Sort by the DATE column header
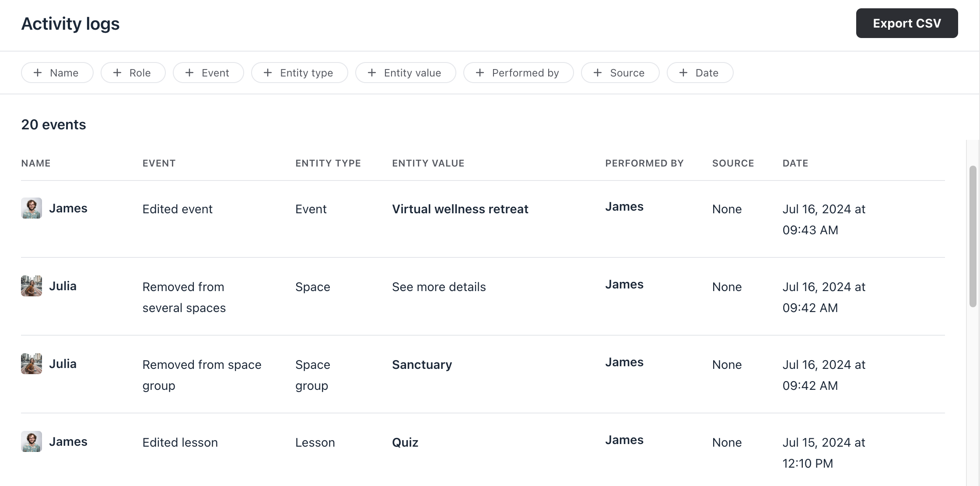This screenshot has height=486, width=980. (x=795, y=163)
